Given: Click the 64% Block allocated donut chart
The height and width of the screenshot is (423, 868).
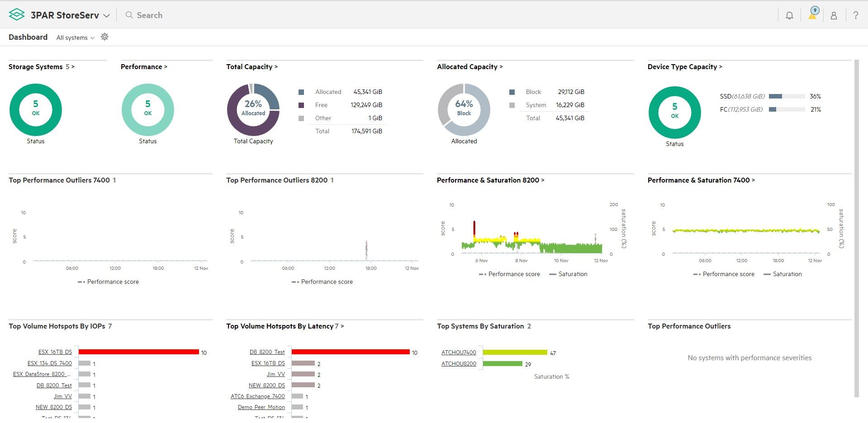Looking at the screenshot, I should pos(464,109).
